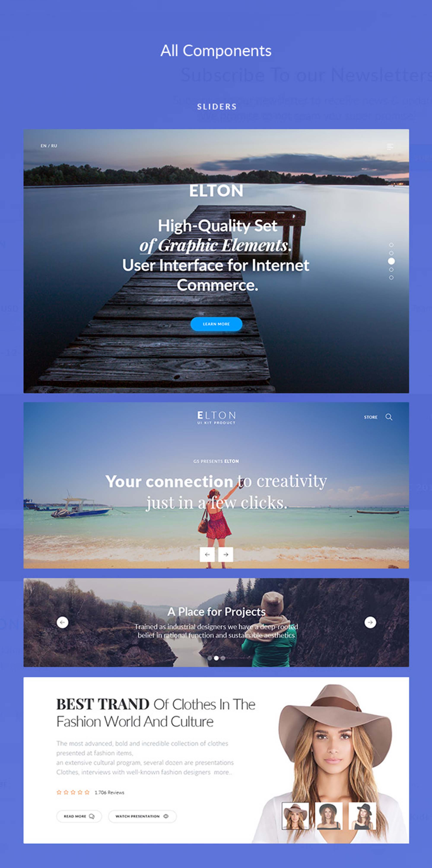Viewport: 432px width, 868px height.
Task: Select the first hat model thumbnail
Action: click(x=295, y=816)
